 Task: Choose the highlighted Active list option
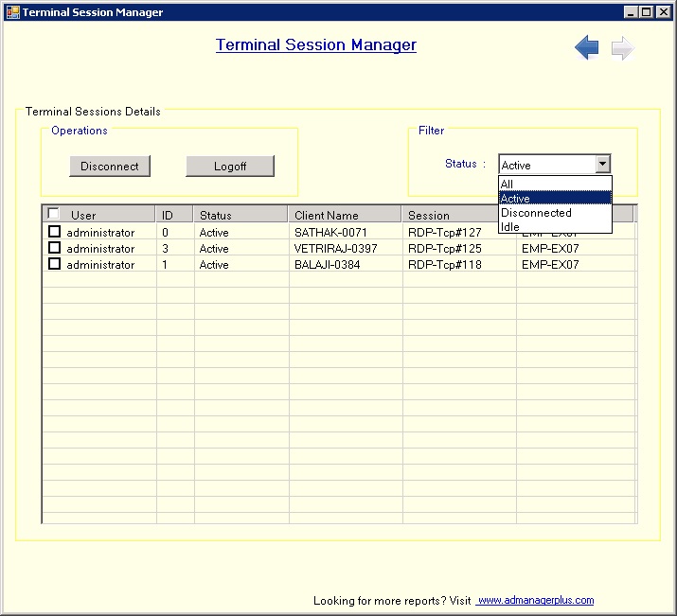point(555,198)
